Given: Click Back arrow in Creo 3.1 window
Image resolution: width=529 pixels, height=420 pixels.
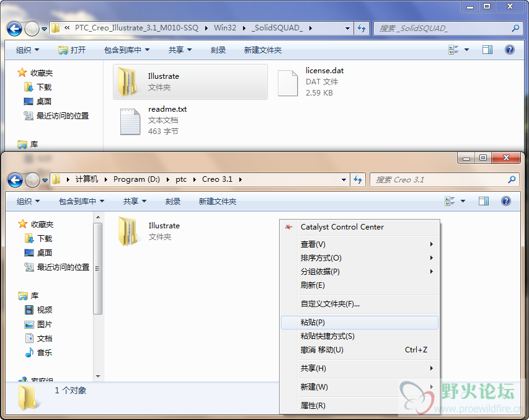Looking at the screenshot, I should click(15, 180).
